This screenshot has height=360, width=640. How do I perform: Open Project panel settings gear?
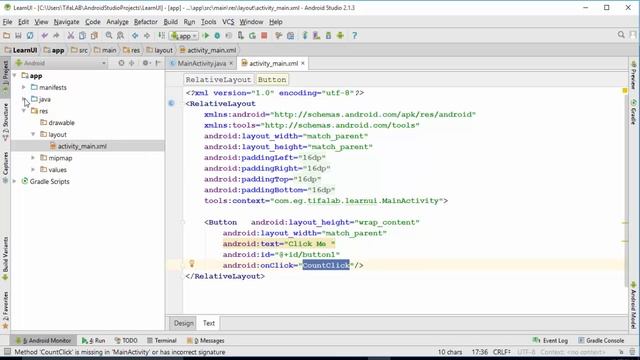pyautogui.click(x=146, y=63)
